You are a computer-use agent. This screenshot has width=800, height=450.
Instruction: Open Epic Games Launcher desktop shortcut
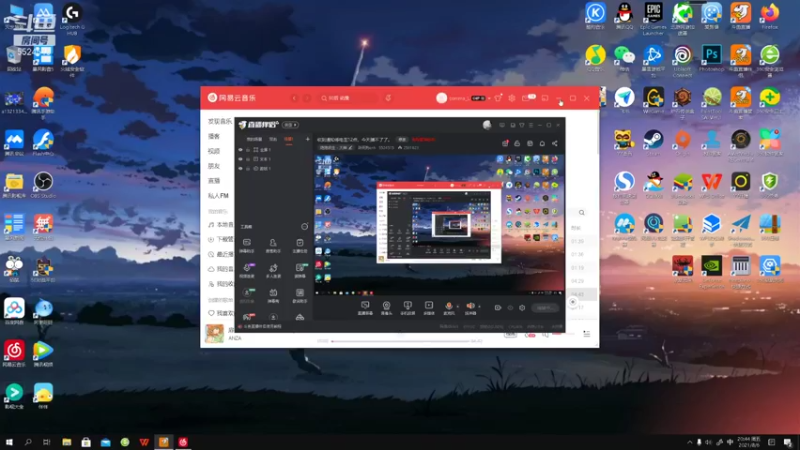(653, 18)
